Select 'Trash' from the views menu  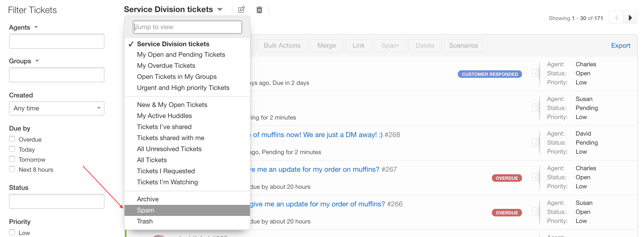pos(145,221)
